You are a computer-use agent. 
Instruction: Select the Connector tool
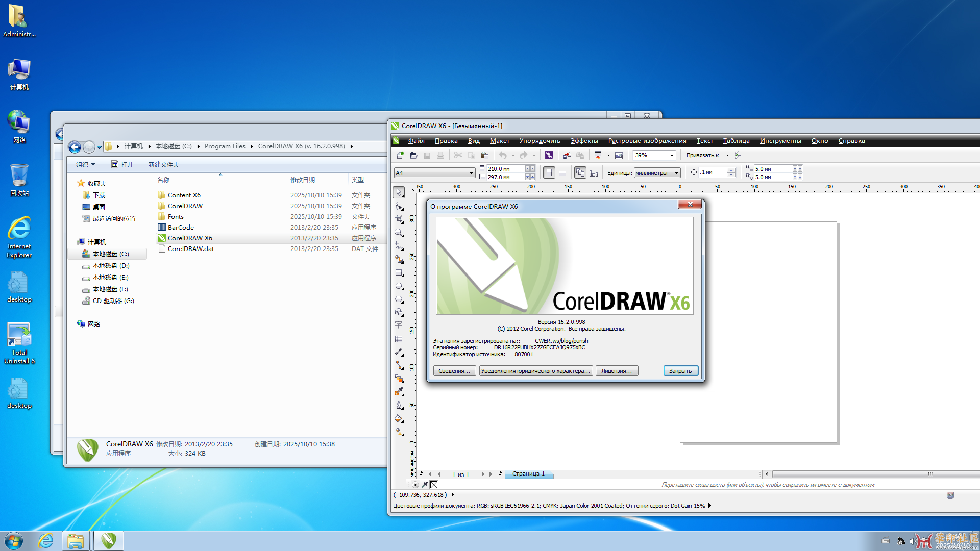tap(399, 365)
